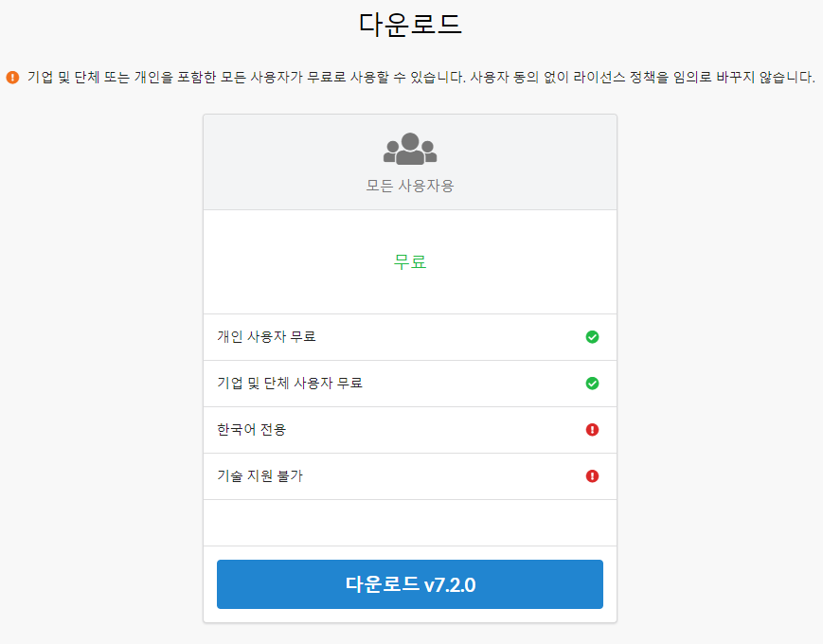
Task: Click red alert icon for 기술 지원 불가
Action: click(592, 476)
